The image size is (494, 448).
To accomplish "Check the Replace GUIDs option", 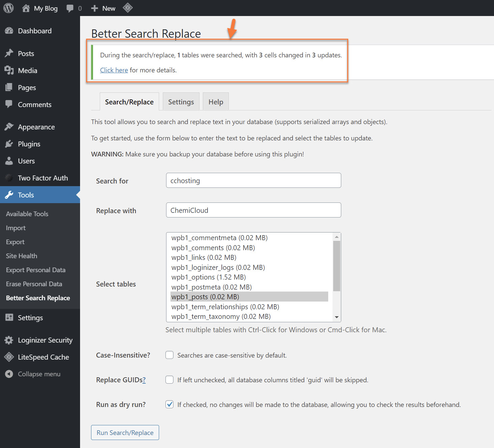I will [169, 380].
